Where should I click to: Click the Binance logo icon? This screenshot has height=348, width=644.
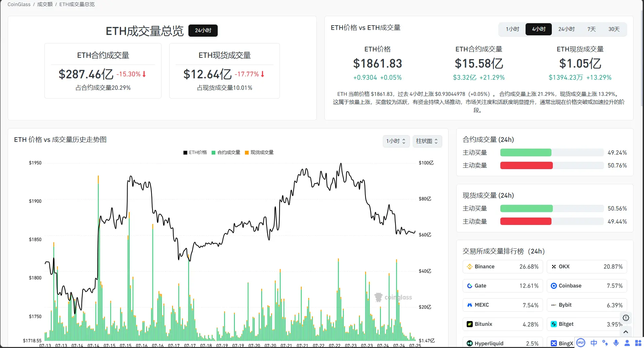[470, 267]
